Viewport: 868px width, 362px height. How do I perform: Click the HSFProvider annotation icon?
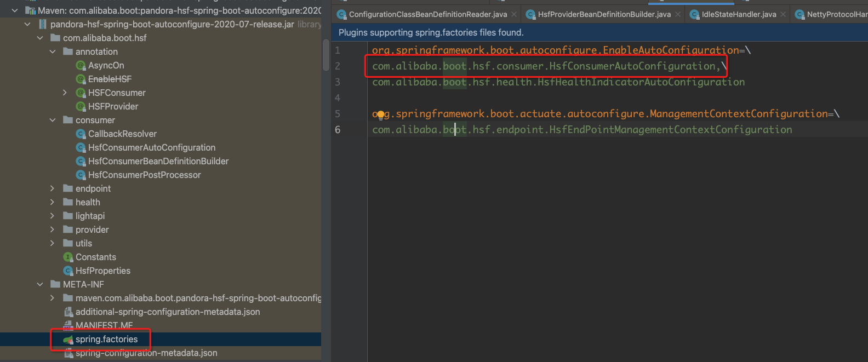pyautogui.click(x=81, y=107)
